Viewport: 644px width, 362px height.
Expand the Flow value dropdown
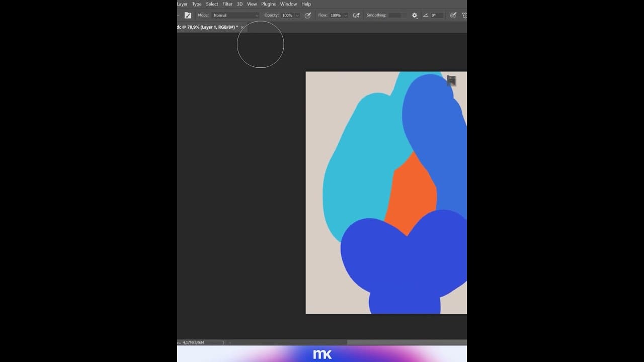[345, 15]
